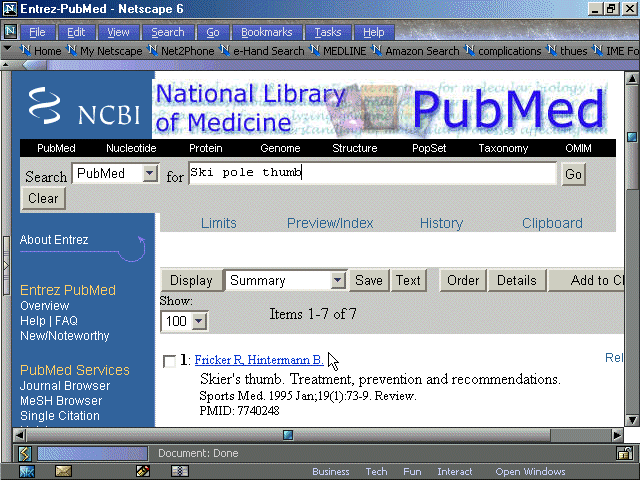This screenshot has height=480, width=640.
Task: Open the Address Book icon in the component bar
Action: pos(180,471)
